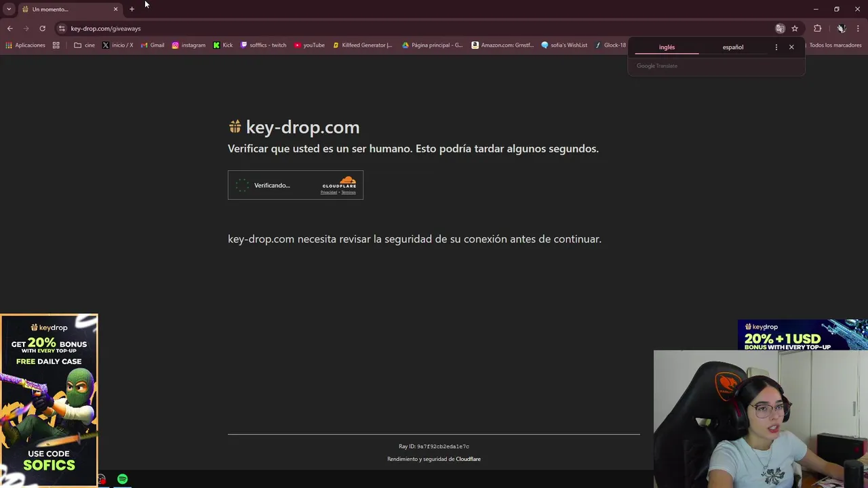Open the Aplicaciones bookmark
This screenshot has width=868, height=488.
pyautogui.click(x=25, y=45)
